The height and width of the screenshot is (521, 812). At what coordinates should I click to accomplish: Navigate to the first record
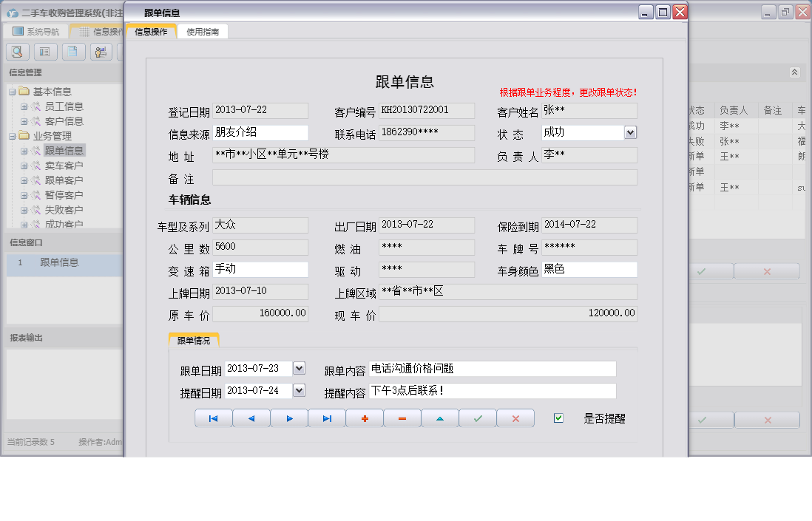pyautogui.click(x=213, y=418)
